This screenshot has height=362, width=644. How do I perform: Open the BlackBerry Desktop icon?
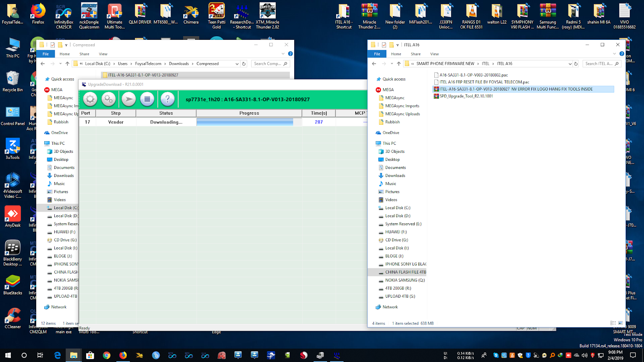pos(12,253)
